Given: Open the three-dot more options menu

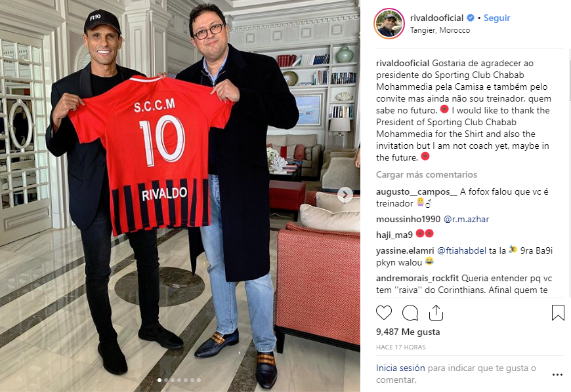Looking at the screenshot, I should coord(557,374).
